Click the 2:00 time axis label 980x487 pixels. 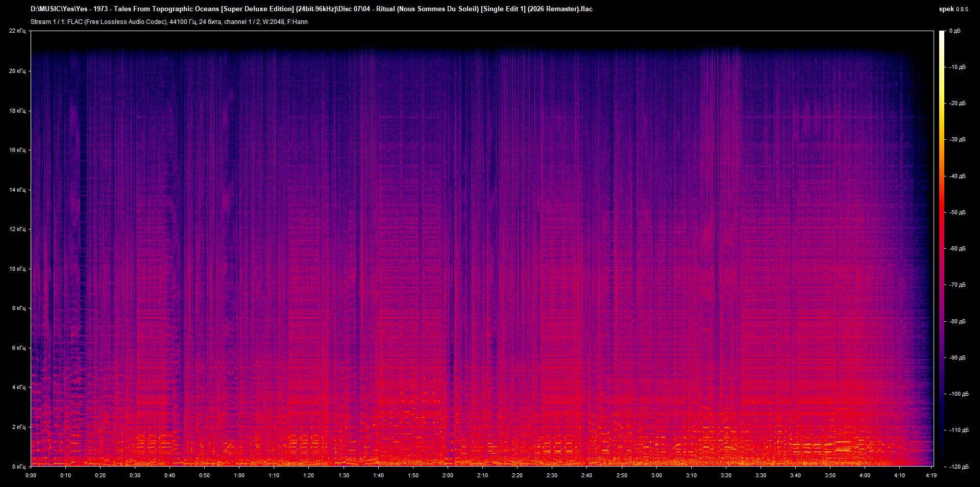[x=448, y=475]
